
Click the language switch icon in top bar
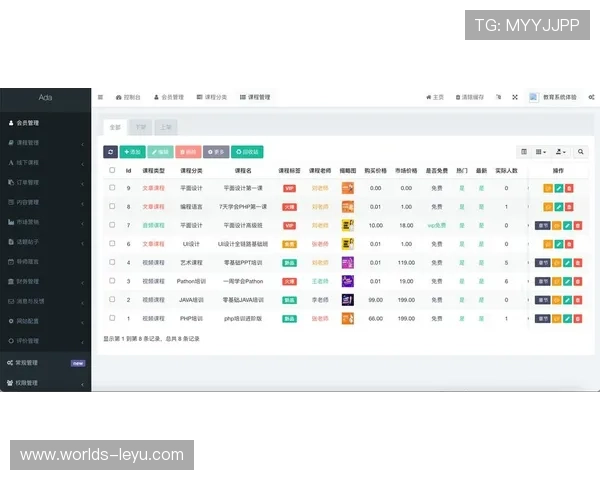coord(498,97)
